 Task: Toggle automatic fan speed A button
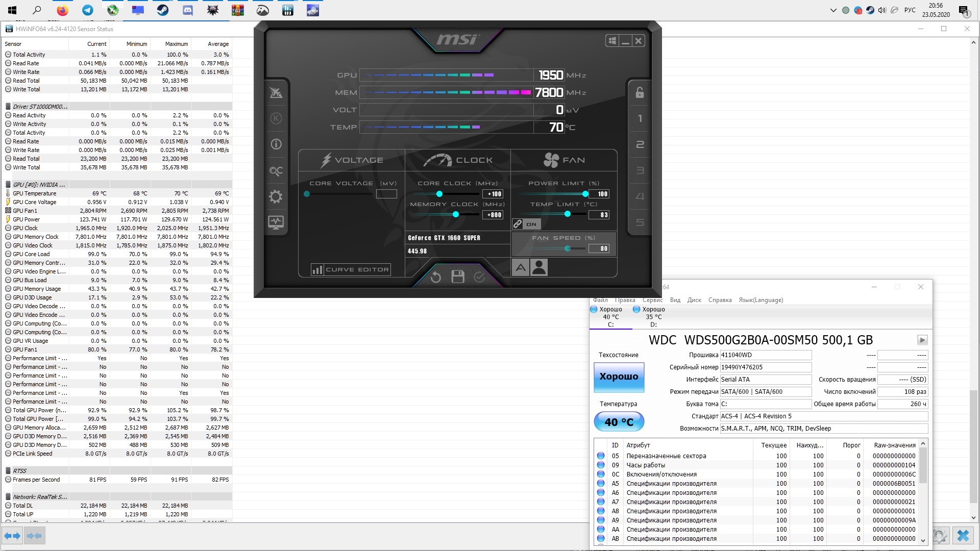pos(520,267)
